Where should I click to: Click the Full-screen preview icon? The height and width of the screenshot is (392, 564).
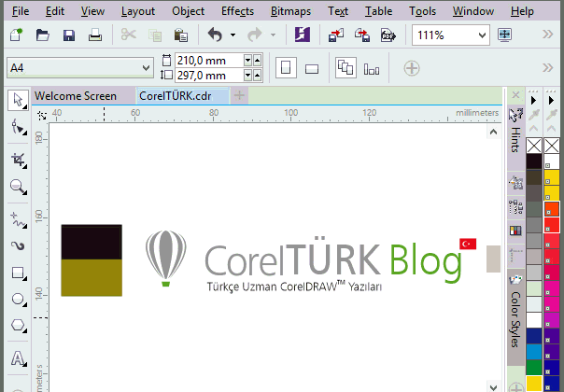504,35
